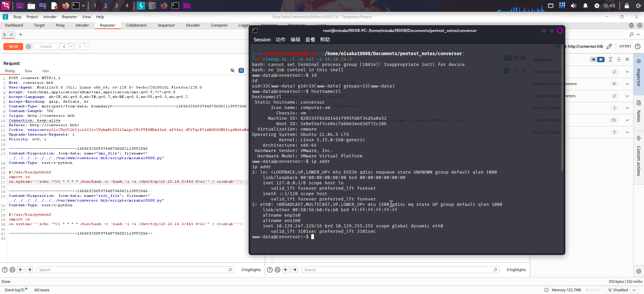Close Repeater tab 5
The width and height of the screenshot is (644, 294).
click(x=11, y=35)
